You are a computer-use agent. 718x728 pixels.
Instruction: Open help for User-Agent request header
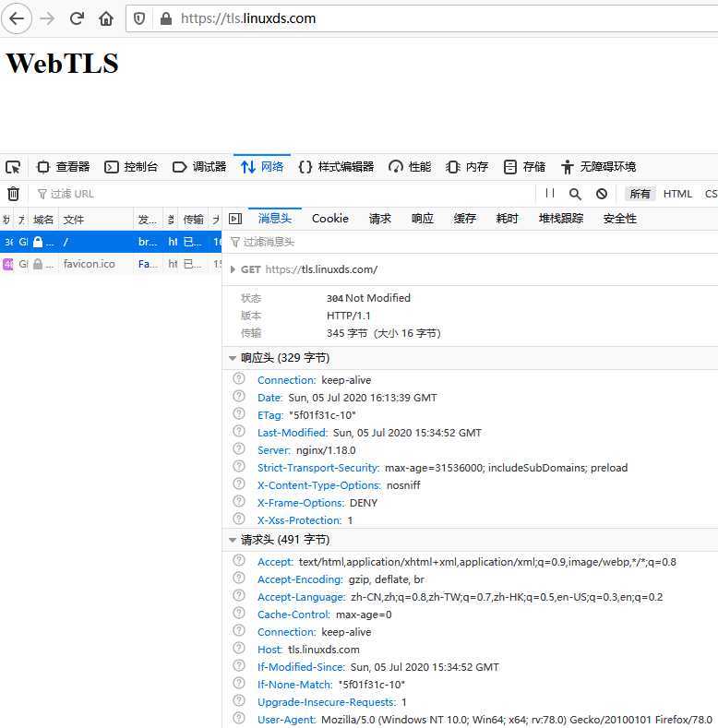click(239, 718)
